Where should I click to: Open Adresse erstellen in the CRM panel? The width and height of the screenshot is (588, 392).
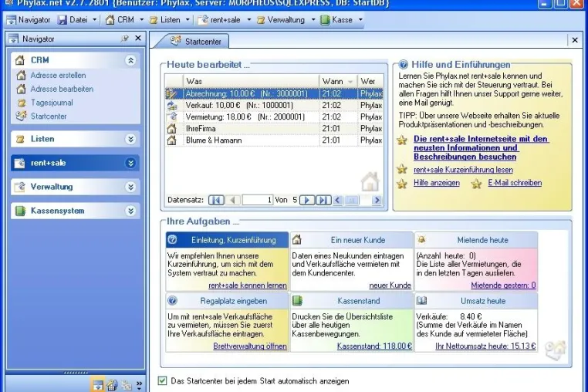[58, 75]
